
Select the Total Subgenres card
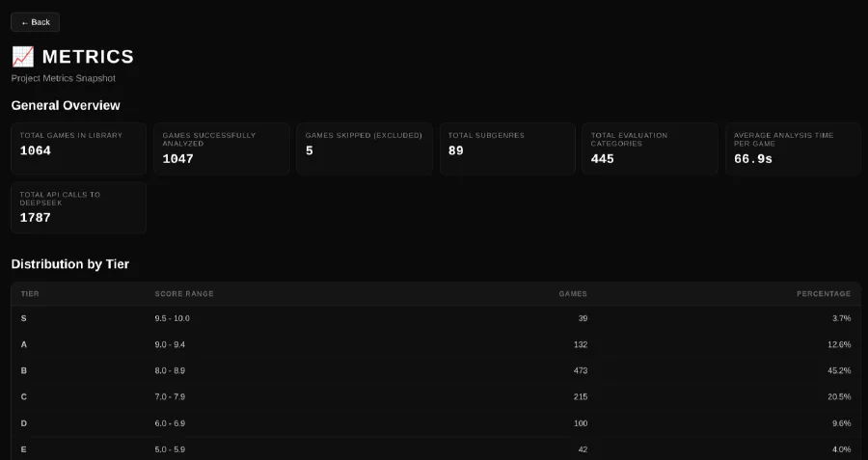(x=506, y=148)
